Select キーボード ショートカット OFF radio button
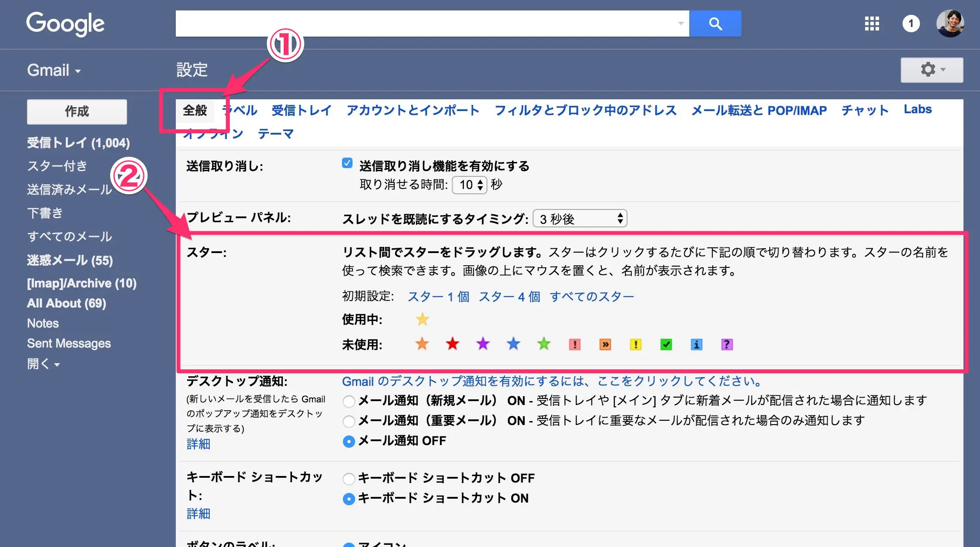This screenshot has height=547, width=980. [x=349, y=479]
